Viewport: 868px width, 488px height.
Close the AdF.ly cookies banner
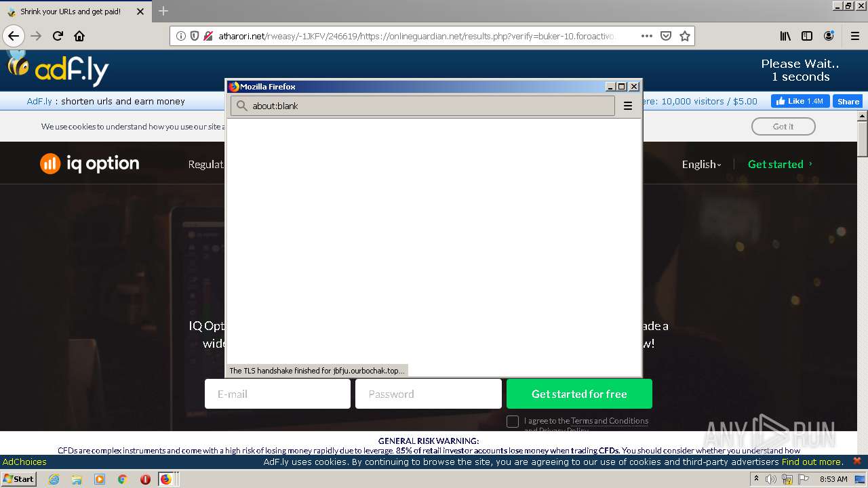tap(857, 461)
